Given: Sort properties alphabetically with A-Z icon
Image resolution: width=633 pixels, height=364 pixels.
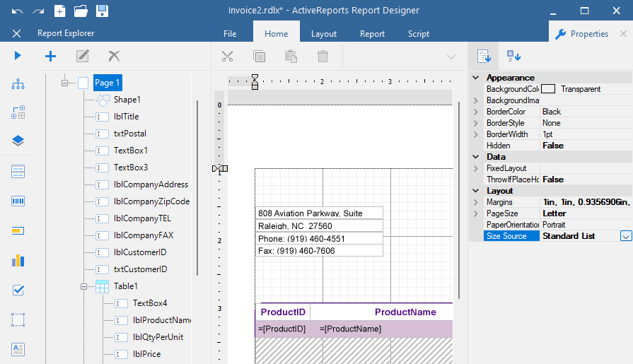Looking at the screenshot, I should (513, 56).
